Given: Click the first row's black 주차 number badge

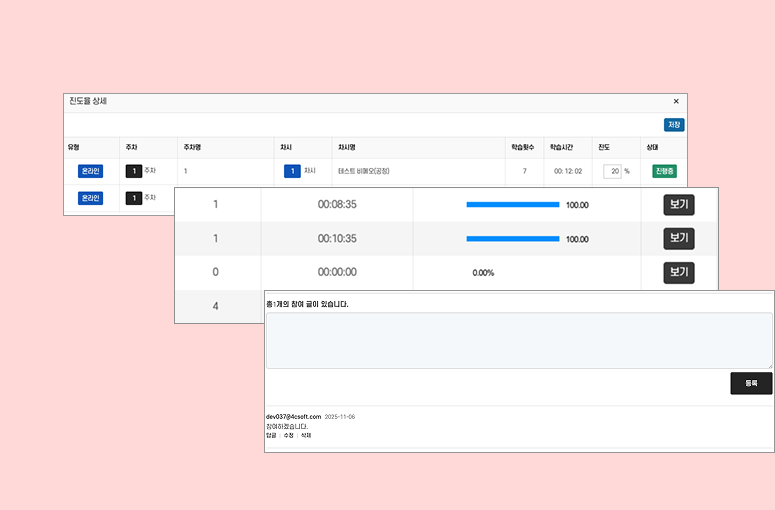Looking at the screenshot, I should (x=133, y=171).
